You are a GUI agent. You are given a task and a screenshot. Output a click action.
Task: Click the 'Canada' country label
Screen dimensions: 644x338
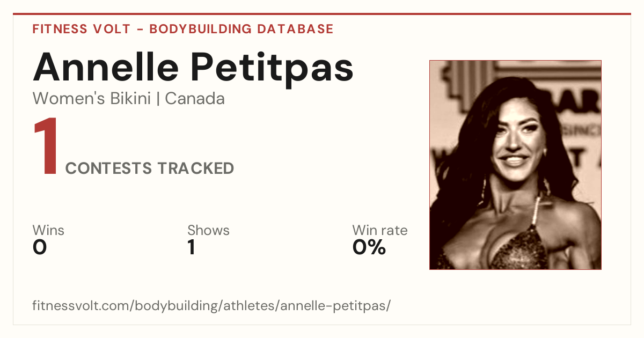pos(195,99)
